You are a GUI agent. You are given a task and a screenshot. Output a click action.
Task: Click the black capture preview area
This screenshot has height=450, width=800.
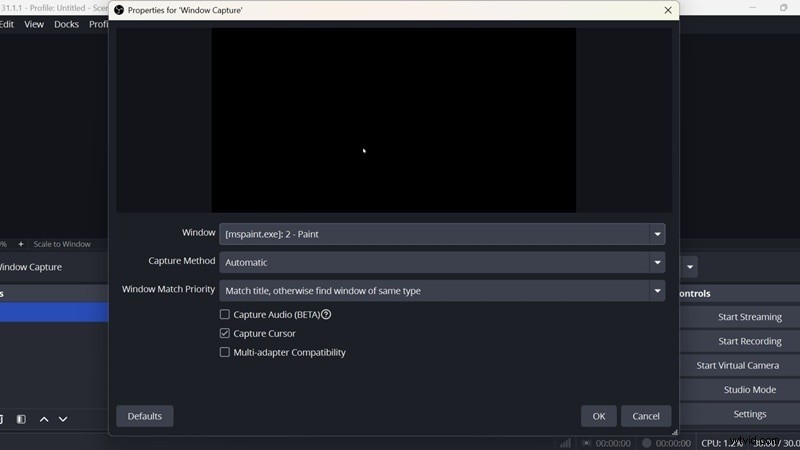pyautogui.click(x=393, y=120)
